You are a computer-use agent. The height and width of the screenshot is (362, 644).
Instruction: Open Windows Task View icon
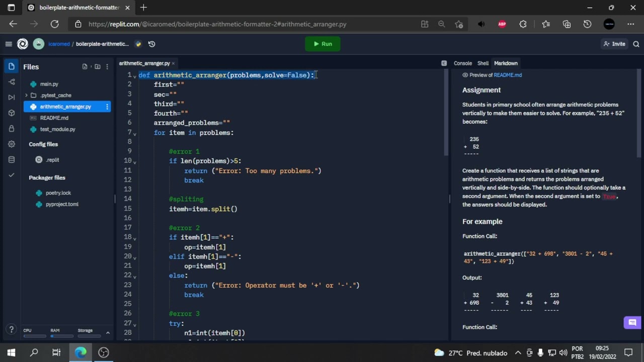pos(56,352)
